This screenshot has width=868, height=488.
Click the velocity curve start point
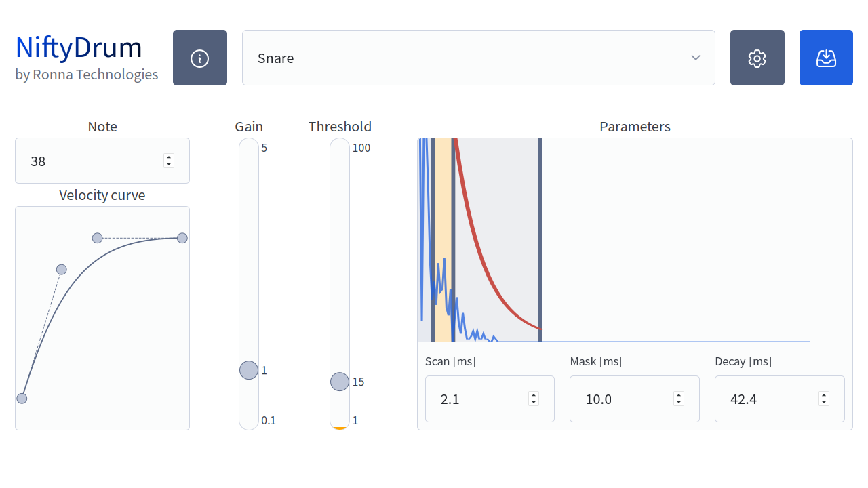coord(22,398)
